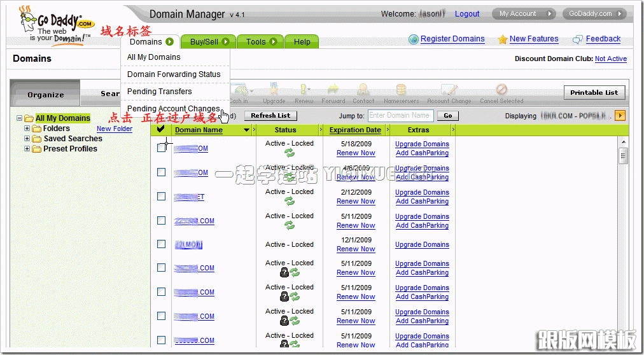This screenshot has width=644, height=355.
Task: Select All My Domains in folder tree
Action: (63, 118)
